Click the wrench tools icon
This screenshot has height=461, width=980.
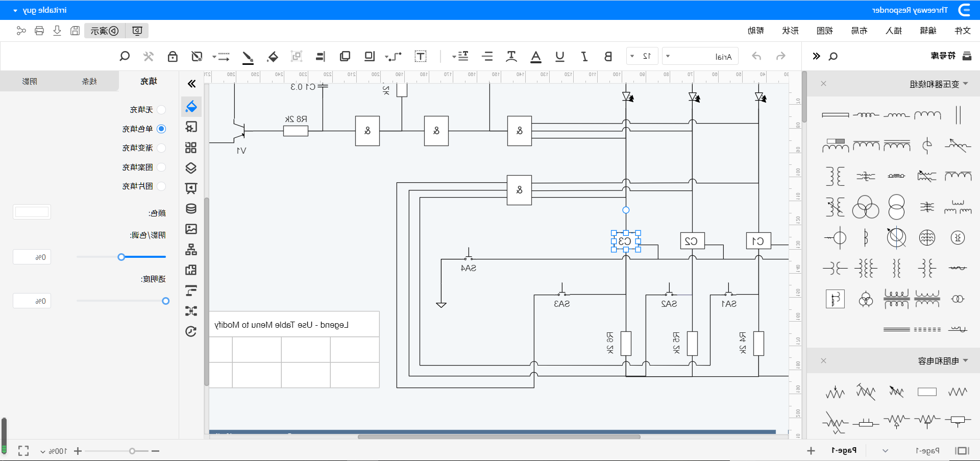click(149, 56)
